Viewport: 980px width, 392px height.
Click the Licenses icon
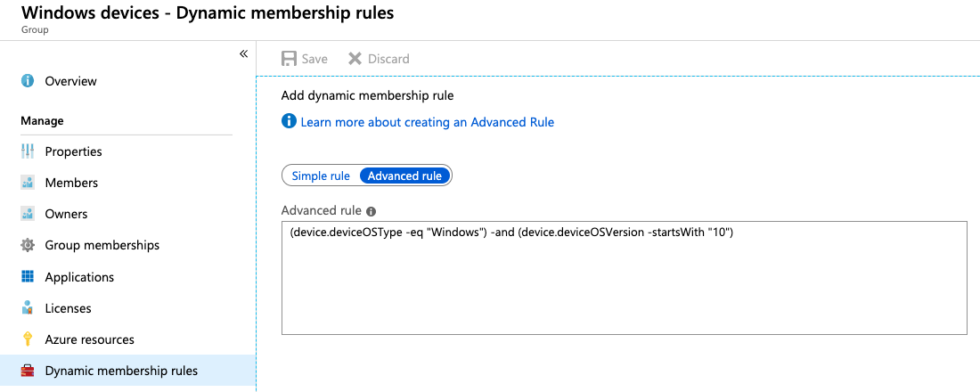(28, 308)
